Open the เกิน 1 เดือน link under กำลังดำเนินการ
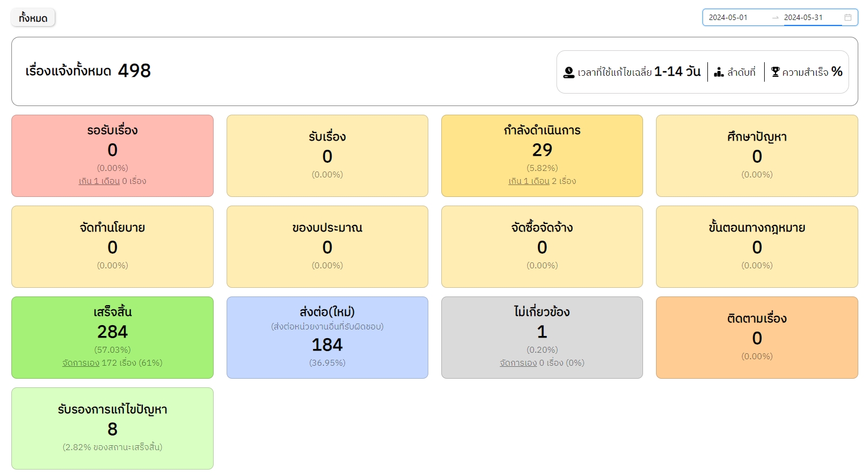The height and width of the screenshot is (475, 868). tap(528, 181)
